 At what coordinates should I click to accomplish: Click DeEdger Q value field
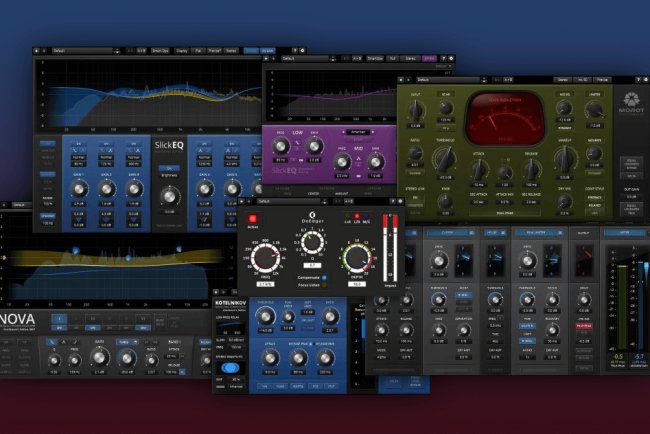(312, 265)
